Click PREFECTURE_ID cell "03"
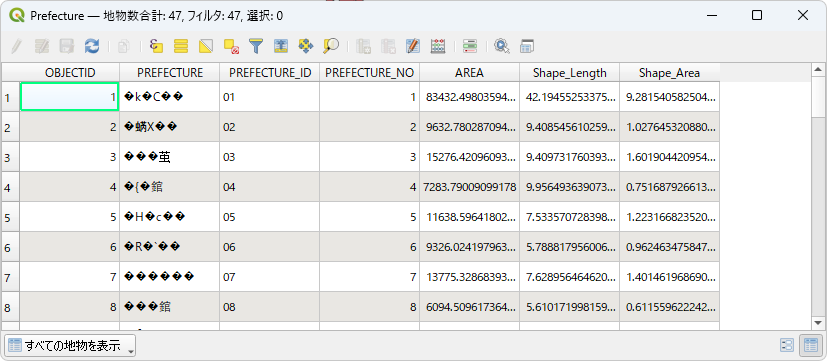Viewport: 827px width, 361px height. tap(270, 157)
